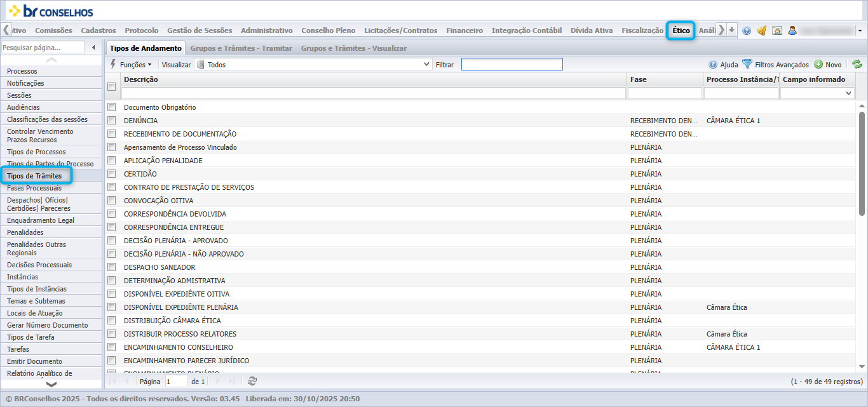Open the Ético menu
The width and height of the screenshot is (868, 407).
(681, 30)
